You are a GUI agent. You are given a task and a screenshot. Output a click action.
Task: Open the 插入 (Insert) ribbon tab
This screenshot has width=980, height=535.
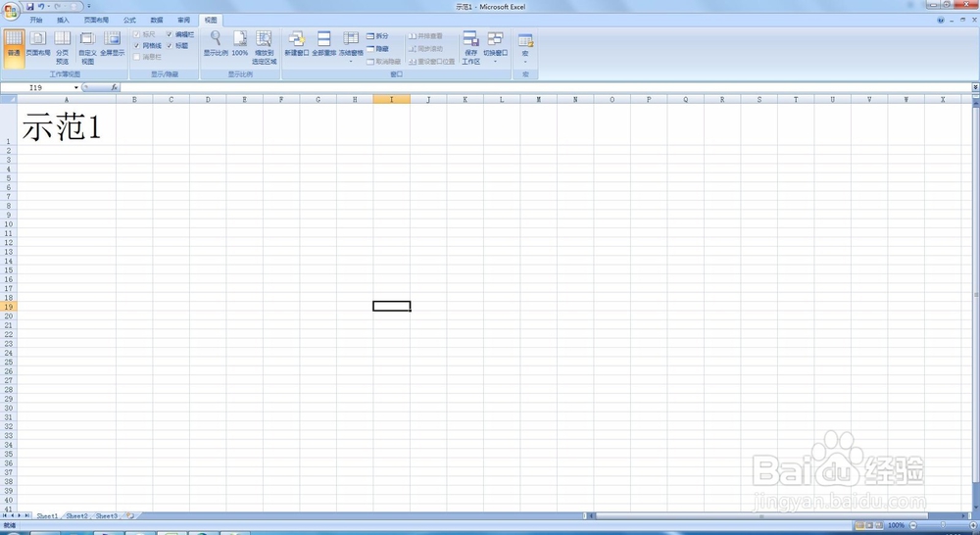coord(63,20)
